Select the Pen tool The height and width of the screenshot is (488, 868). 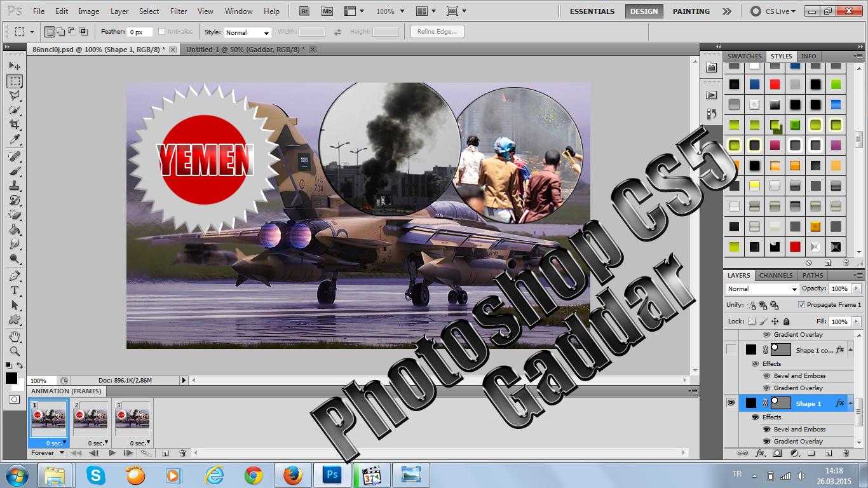[15, 276]
